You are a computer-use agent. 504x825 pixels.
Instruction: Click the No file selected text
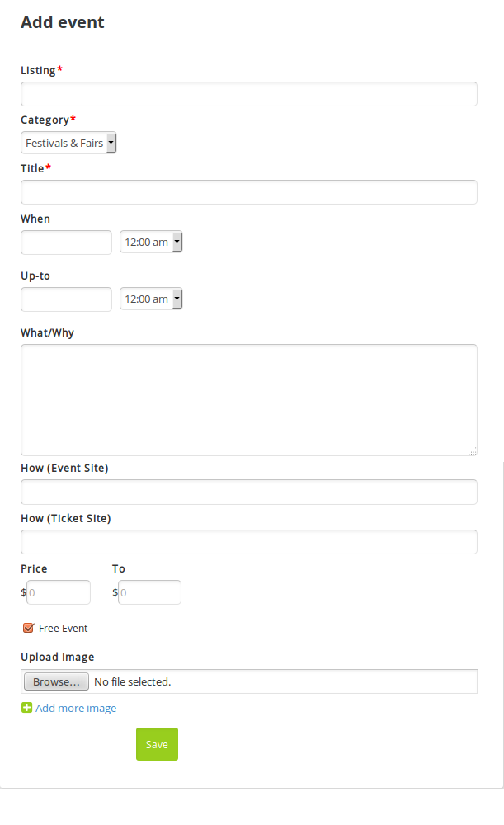132,682
